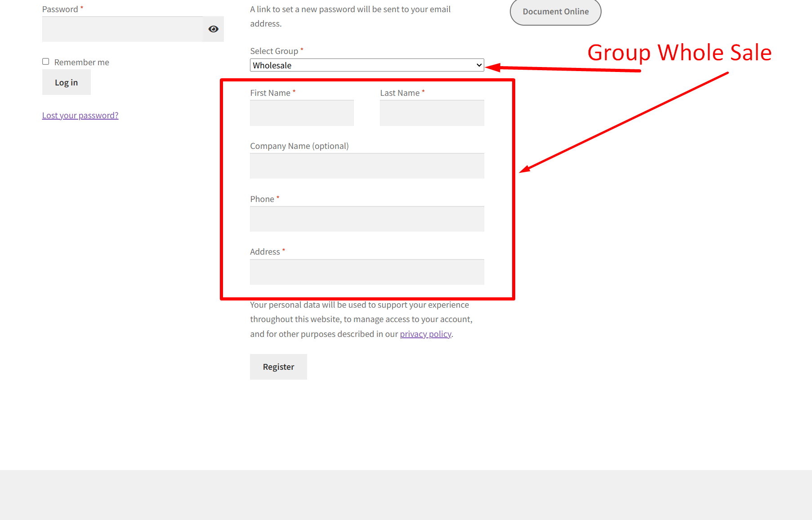
Task: Select the Company Name input box
Action: click(x=366, y=166)
